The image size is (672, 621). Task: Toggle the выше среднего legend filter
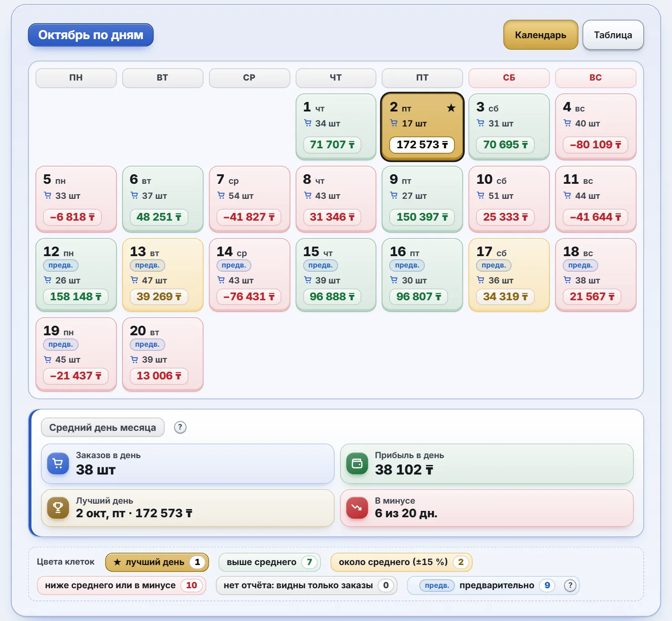(x=270, y=562)
